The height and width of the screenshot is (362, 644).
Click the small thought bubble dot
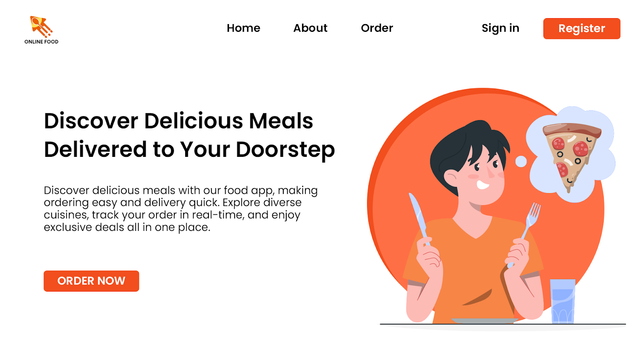click(521, 161)
